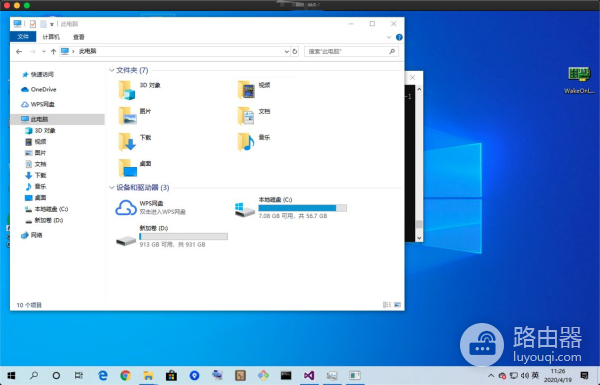Select the 桌面 folder icon
This screenshot has height=385, width=600.
pos(128,168)
